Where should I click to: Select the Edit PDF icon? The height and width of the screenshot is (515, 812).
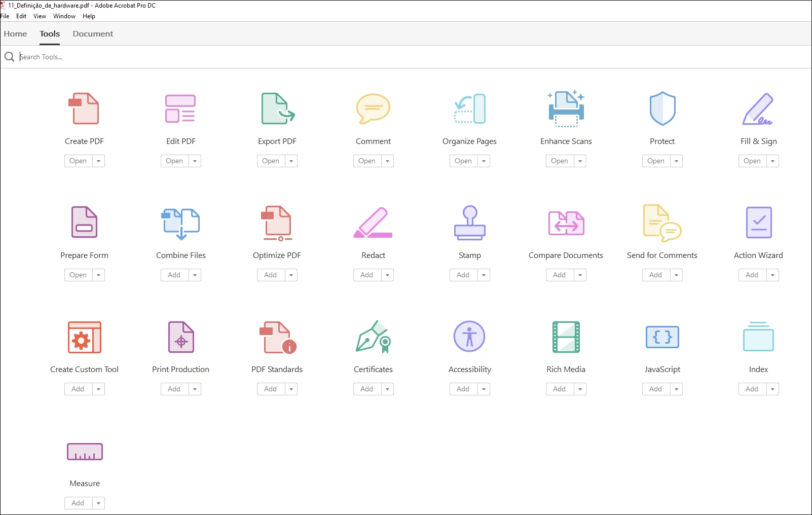point(180,108)
